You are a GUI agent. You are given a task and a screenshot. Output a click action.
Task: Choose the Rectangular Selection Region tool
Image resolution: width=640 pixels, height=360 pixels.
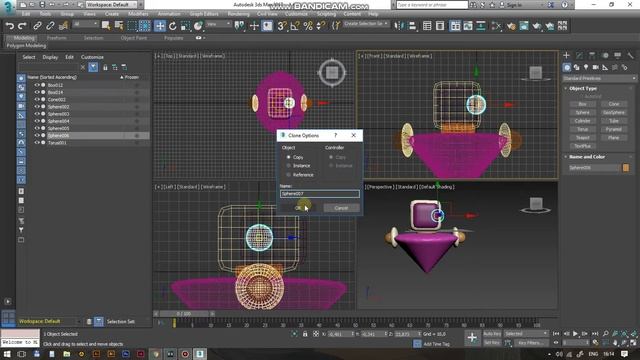pyautogui.click(x=132, y=26)
